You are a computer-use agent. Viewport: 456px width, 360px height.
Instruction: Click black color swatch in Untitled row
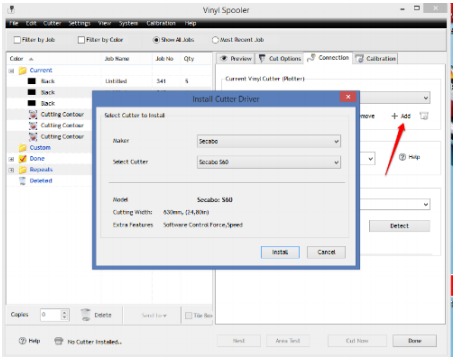[x=32, y=81]
